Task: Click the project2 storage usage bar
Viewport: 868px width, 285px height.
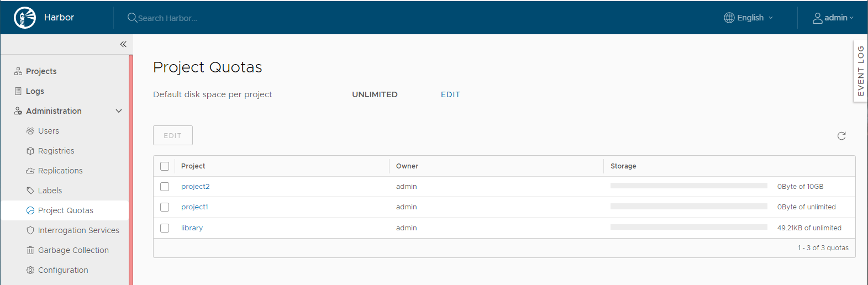Action: click(x=688, y=186)
